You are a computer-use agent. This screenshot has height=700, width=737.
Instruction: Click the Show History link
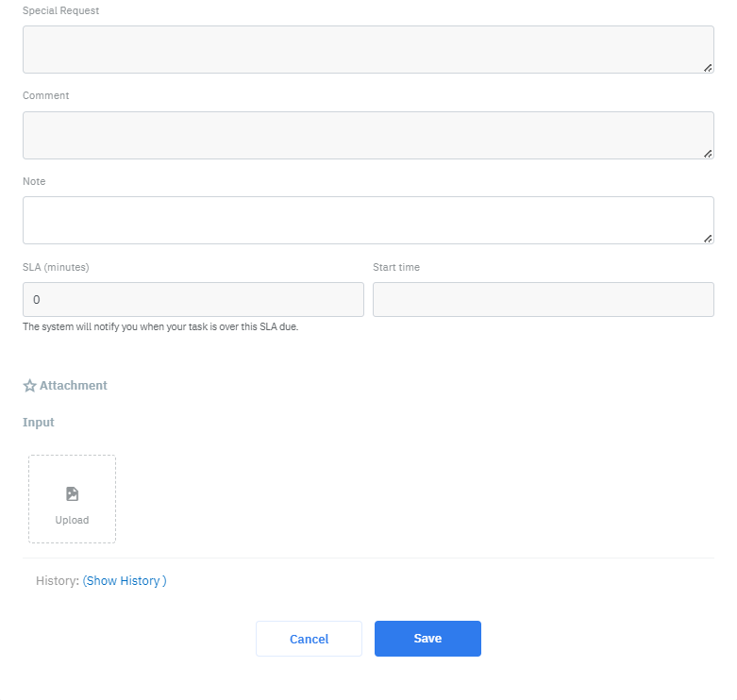(125, 581)
